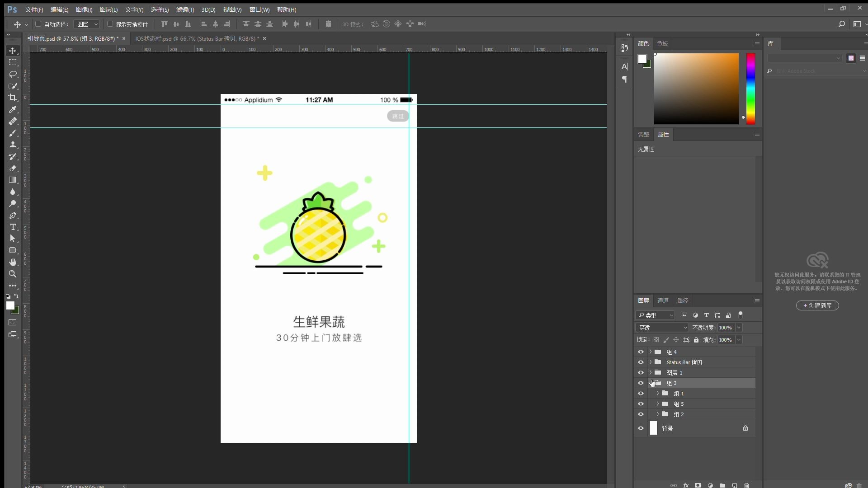
Task: Hide the 组 3 group
Action: coord(641,383)
